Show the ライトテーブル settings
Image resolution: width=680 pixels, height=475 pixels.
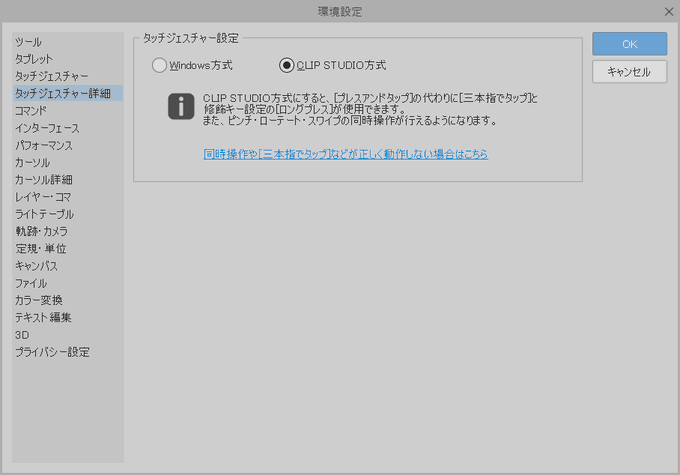pos(68,214)
